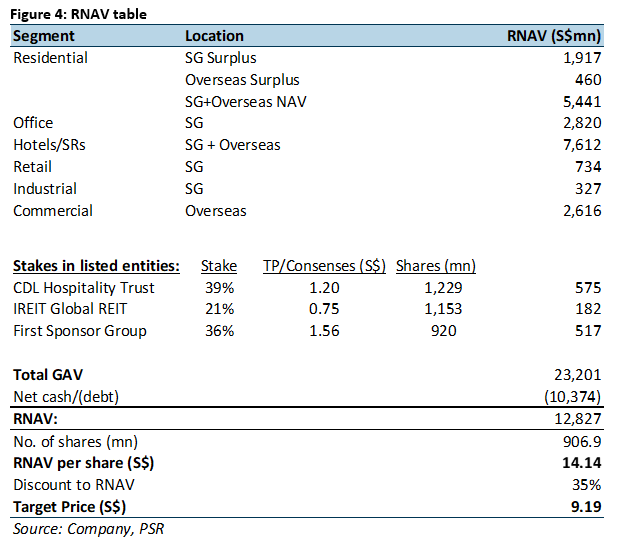Viewport: 640px width, 551px height.
Task: Click the 'Location' column header
Action: point(214,36)
